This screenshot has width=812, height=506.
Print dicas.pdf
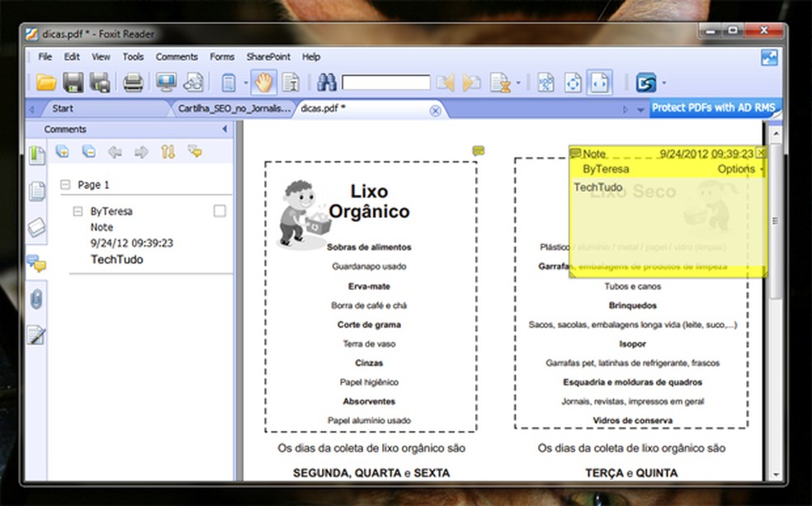coord(131,83)
